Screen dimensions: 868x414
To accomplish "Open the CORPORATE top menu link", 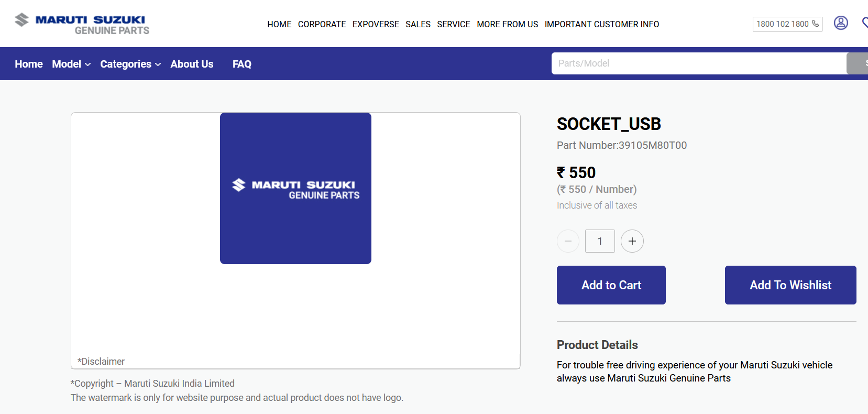I will tap(322, 24).
